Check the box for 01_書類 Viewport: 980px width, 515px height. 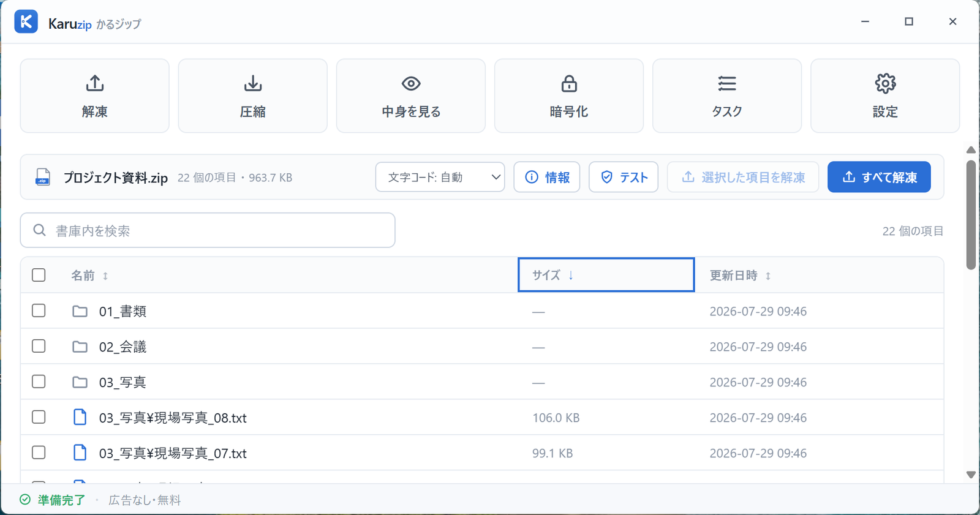tap(39, 310)
